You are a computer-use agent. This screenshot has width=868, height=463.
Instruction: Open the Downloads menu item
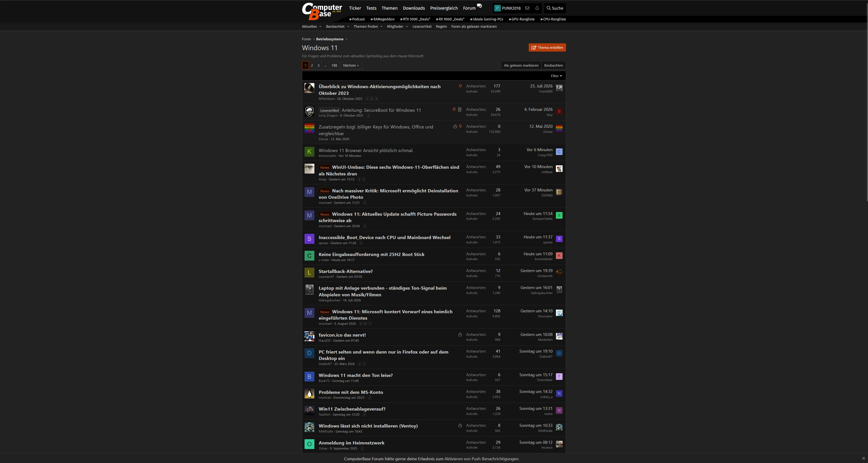tap(414, 8)
